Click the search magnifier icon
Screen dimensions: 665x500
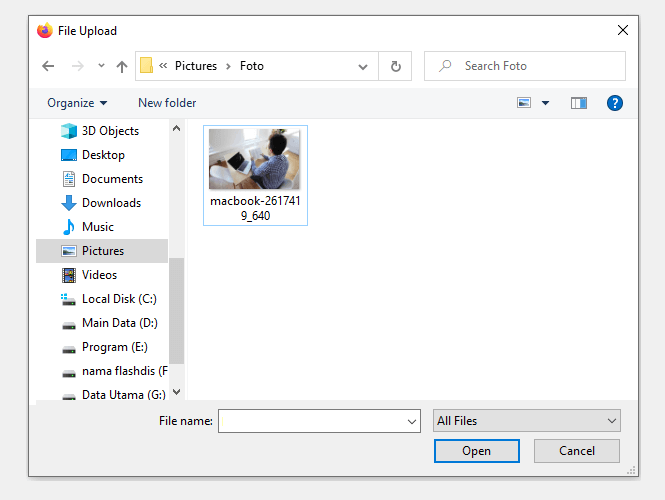tap(445, 66)
